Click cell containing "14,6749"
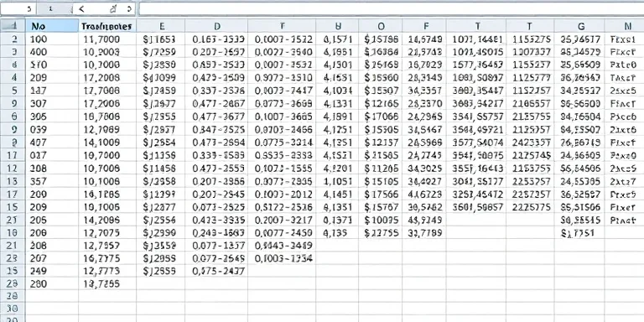The image size is (644, 322). pos(424,39)
